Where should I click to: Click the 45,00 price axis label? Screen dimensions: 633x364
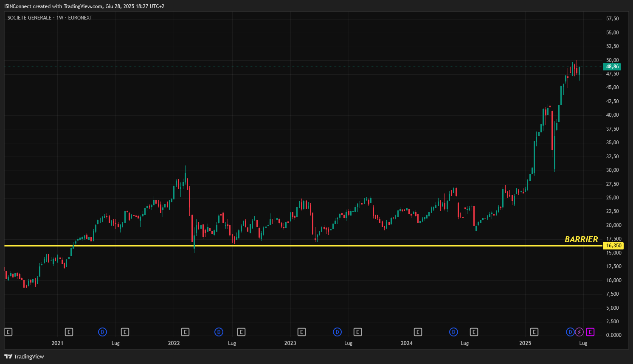point(612,87)
